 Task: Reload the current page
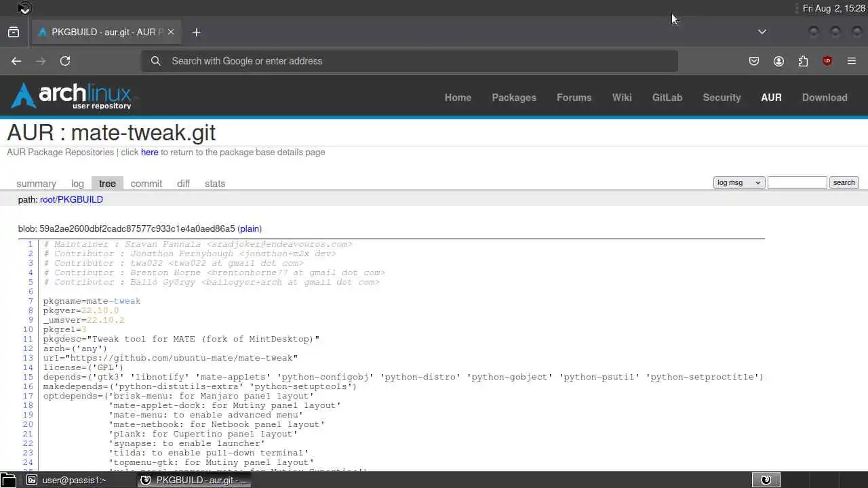click(x=65, y=61)
